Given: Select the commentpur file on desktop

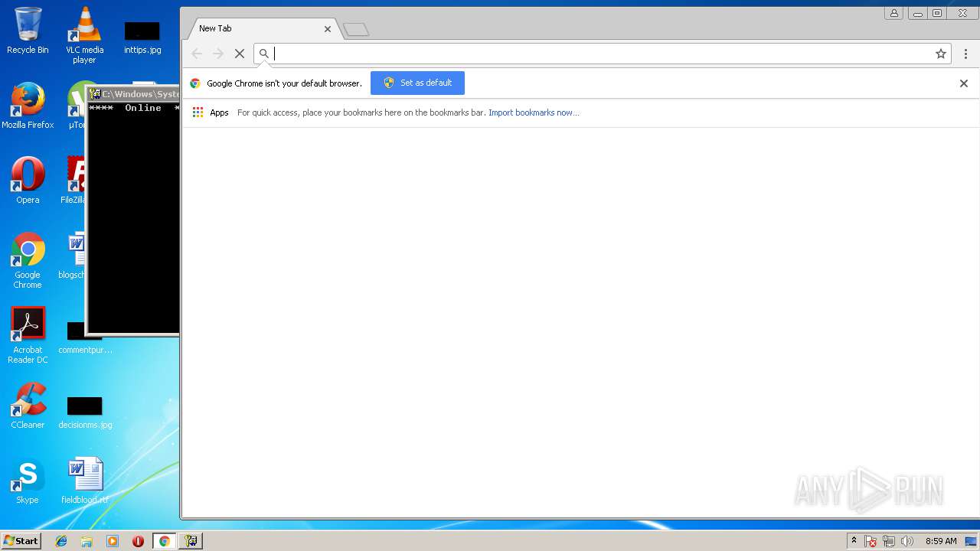Looking at the screenshot, I should pyautogui.click(x=85, y=338).
